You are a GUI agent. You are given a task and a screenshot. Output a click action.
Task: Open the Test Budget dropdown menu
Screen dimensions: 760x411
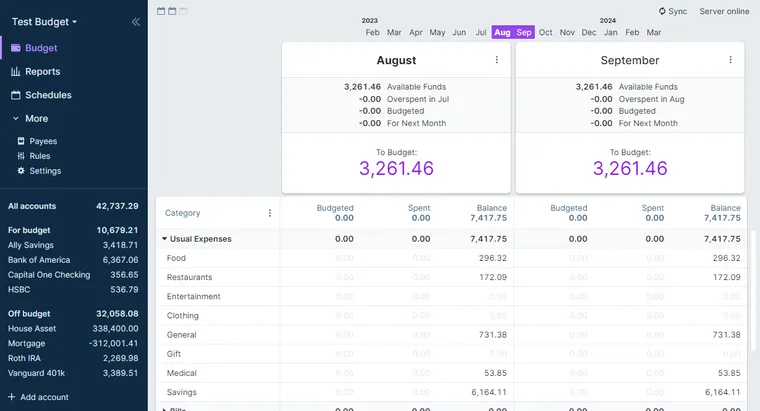tap(44, 22)
